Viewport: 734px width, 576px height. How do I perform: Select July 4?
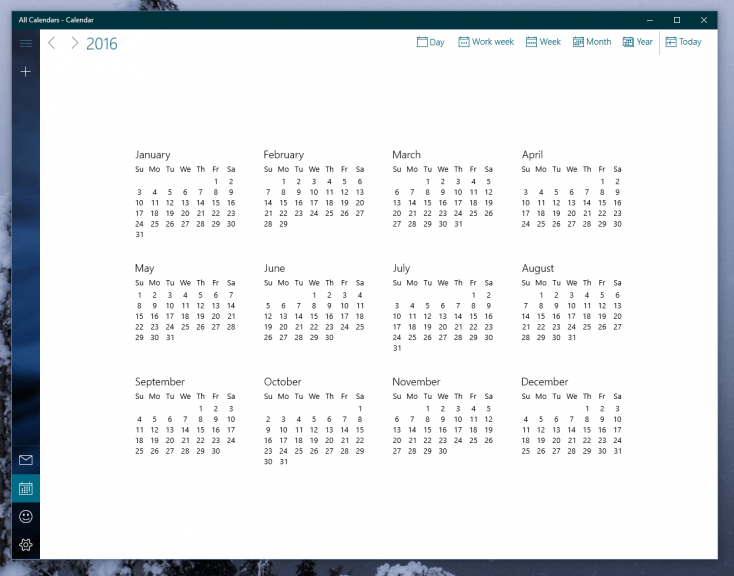tap(412, 306)
